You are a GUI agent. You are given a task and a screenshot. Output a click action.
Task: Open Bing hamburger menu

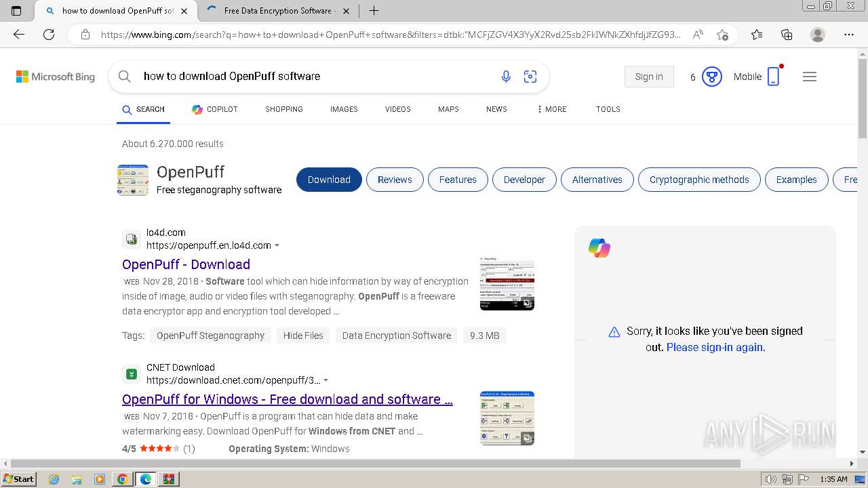click(810, 77)
